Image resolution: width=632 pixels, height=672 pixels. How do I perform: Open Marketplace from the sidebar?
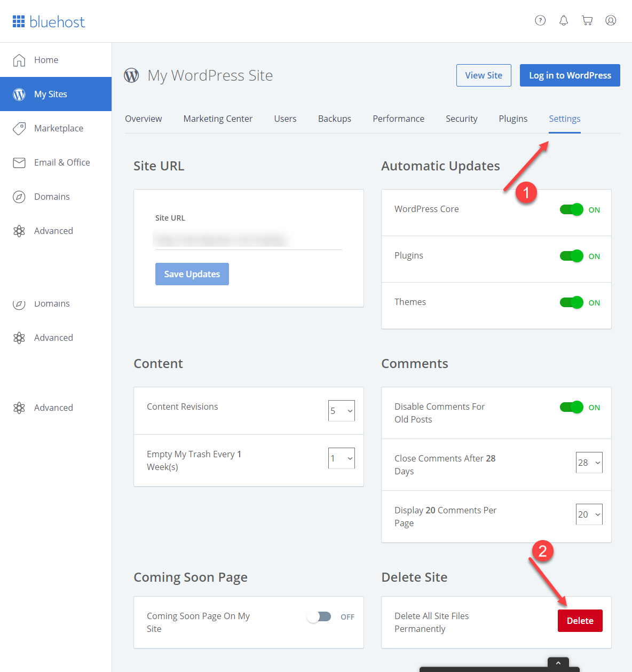pos(56,128)
